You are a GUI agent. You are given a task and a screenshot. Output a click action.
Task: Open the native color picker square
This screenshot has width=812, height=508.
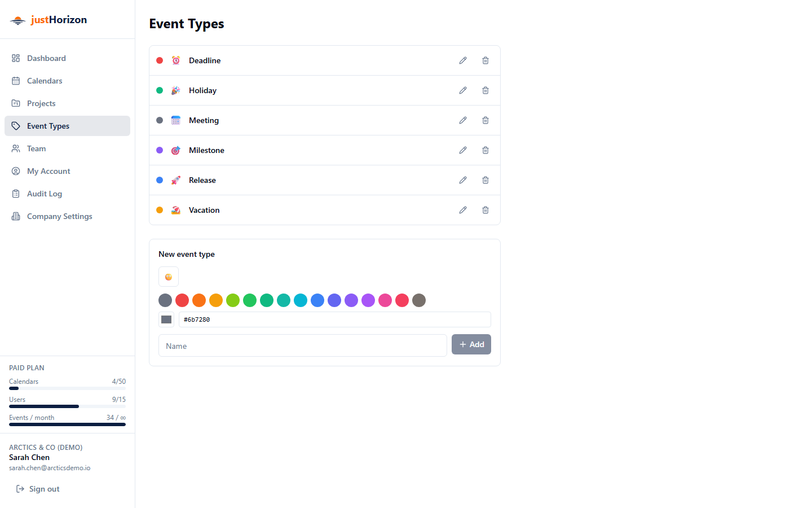pyautogui.click(x=166, y=319)
